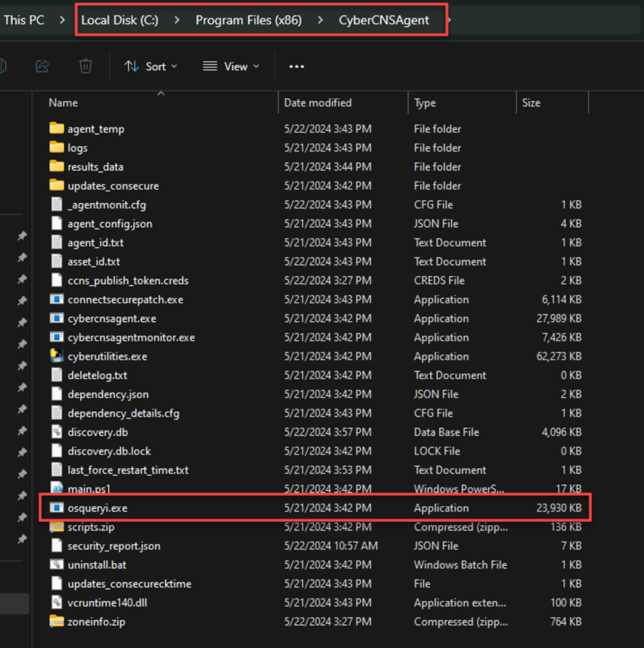Open the See more three-dots menu
This screenshot has height=648, width=644.
coord(296,67)
